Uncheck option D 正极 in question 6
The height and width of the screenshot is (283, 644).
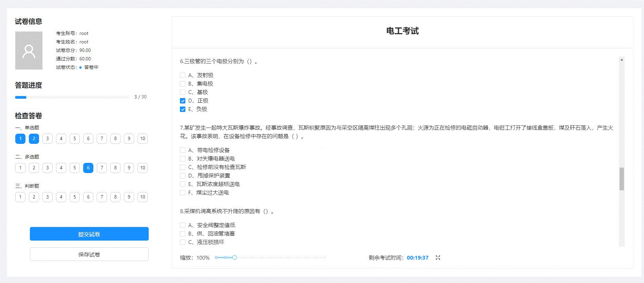point(183,101)
